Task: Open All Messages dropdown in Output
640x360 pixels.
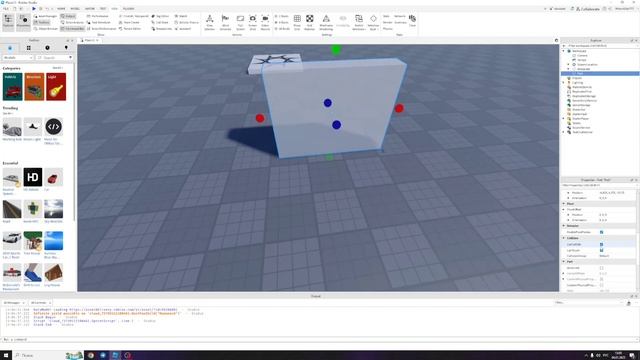Action: click(x=14, y=302)
